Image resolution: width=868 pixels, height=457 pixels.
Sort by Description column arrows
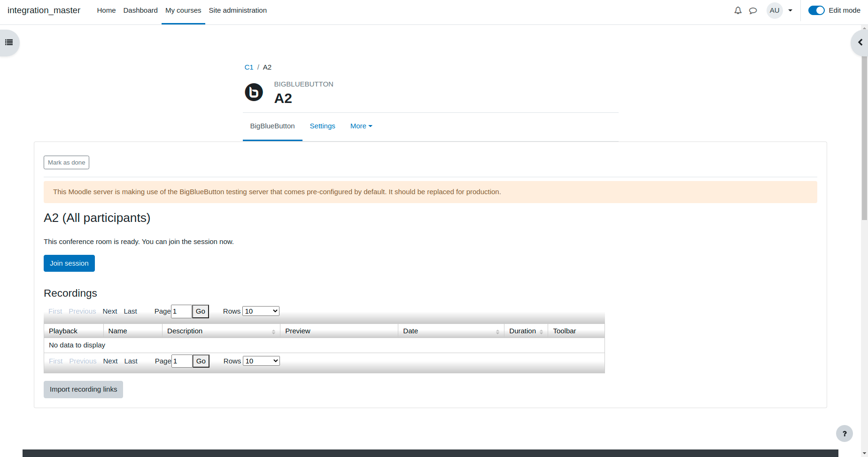[x=273, y=332]
